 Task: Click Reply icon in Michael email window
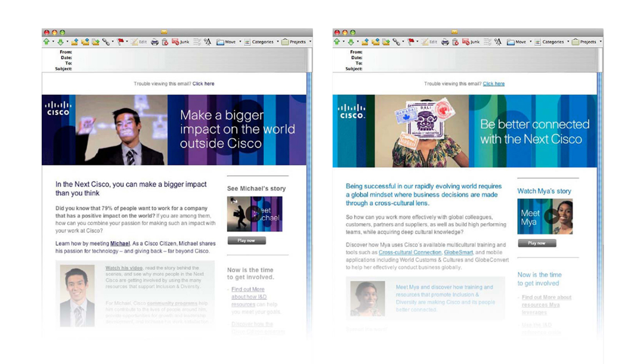pos(75,42)
